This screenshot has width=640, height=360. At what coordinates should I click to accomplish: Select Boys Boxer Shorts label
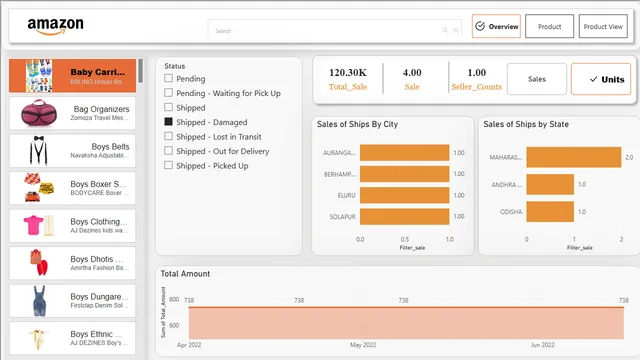(98, 184)
